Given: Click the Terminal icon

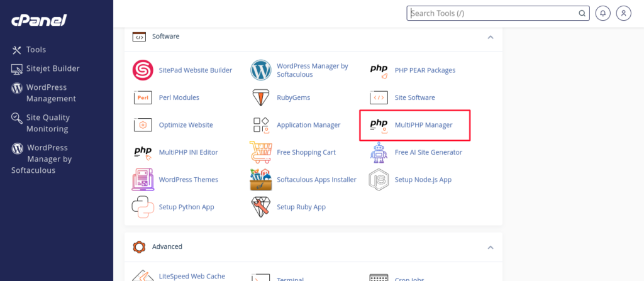Looking at the screenshot, I should [x=261, y=277].
